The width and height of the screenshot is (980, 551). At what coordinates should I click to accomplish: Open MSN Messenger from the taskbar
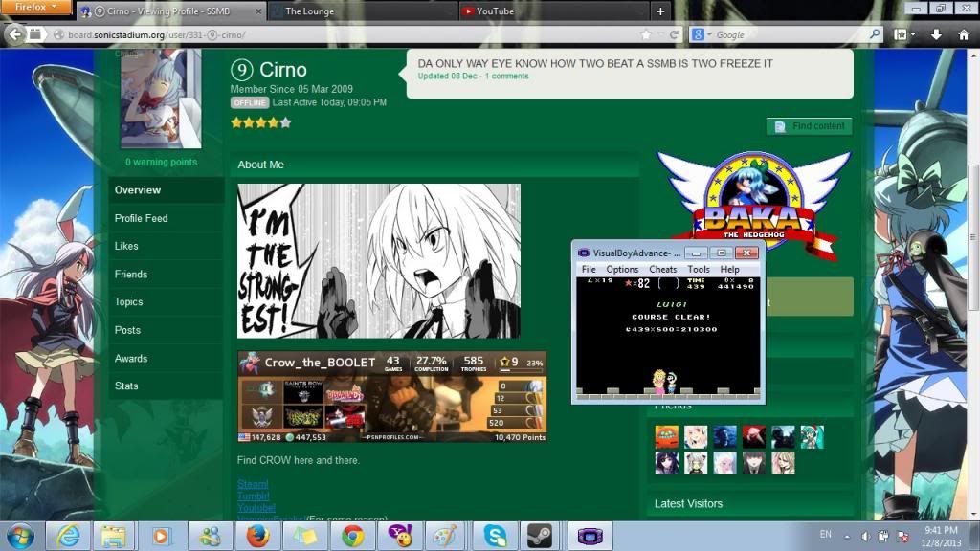(x=211, y=536)
